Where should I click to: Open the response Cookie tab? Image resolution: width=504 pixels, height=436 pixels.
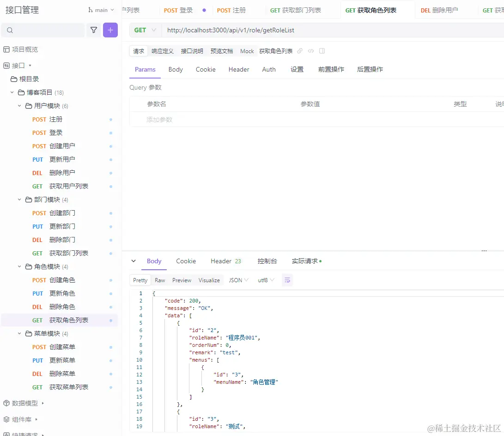(186, 261)
